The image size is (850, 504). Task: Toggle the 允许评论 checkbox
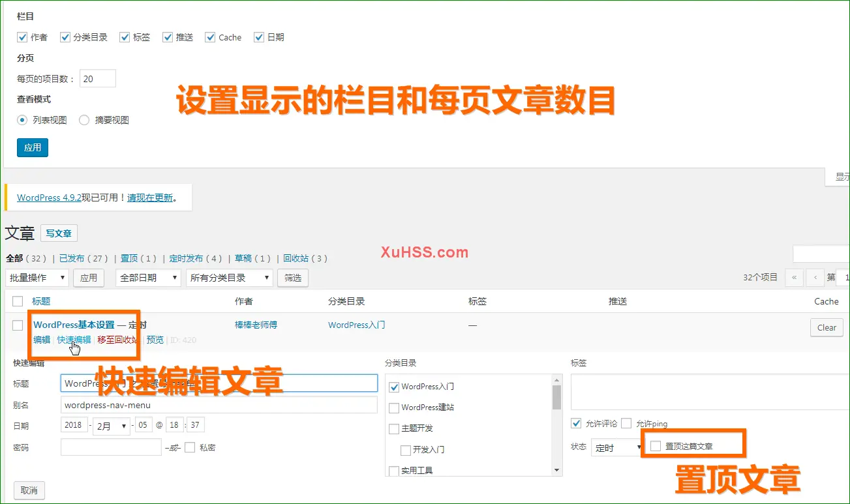576,423
